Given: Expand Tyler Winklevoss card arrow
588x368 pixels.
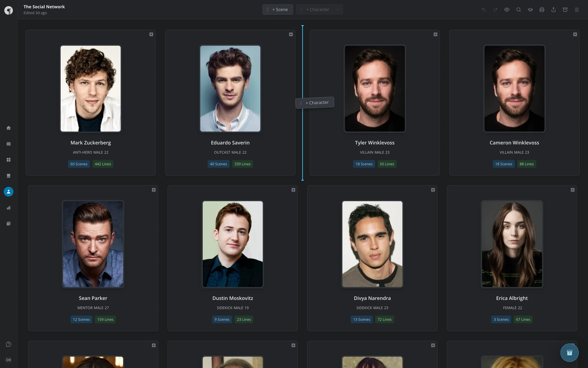Looking at the screenshot, I should pyautogui.click(x=435, y=34).
